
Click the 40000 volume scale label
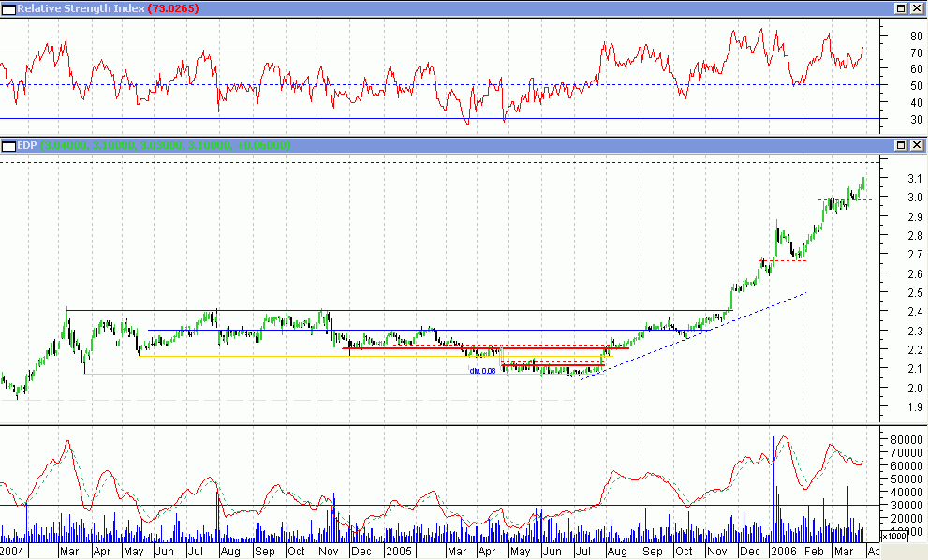point(906,492)
